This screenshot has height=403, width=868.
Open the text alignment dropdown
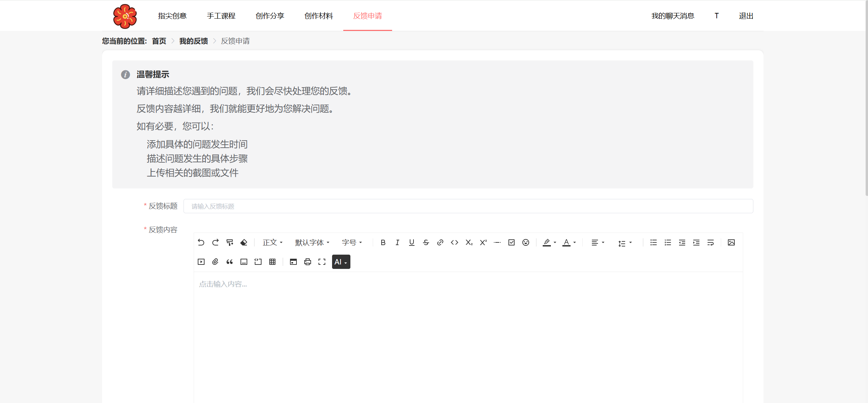(598, 242)
